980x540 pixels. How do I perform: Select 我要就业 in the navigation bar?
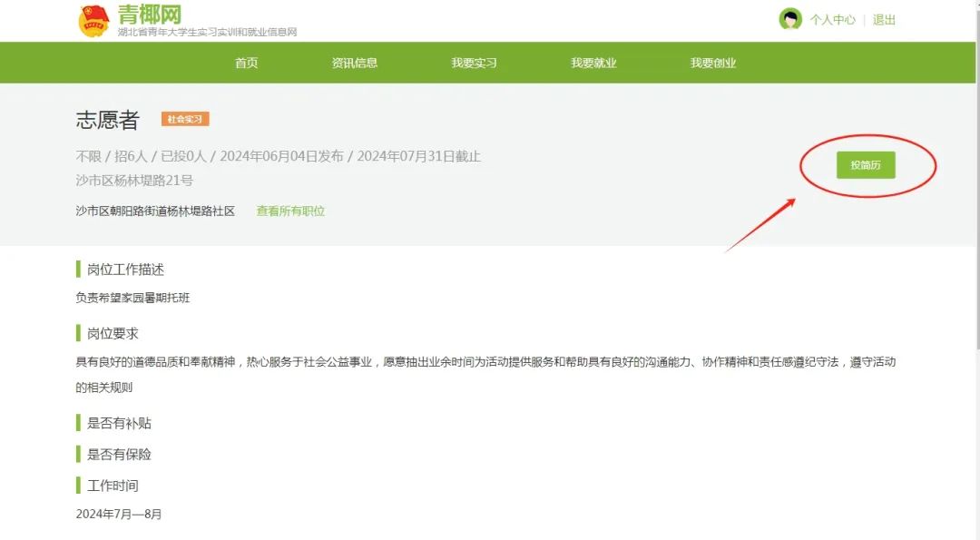pyautogui.click(x=593, y=63)
